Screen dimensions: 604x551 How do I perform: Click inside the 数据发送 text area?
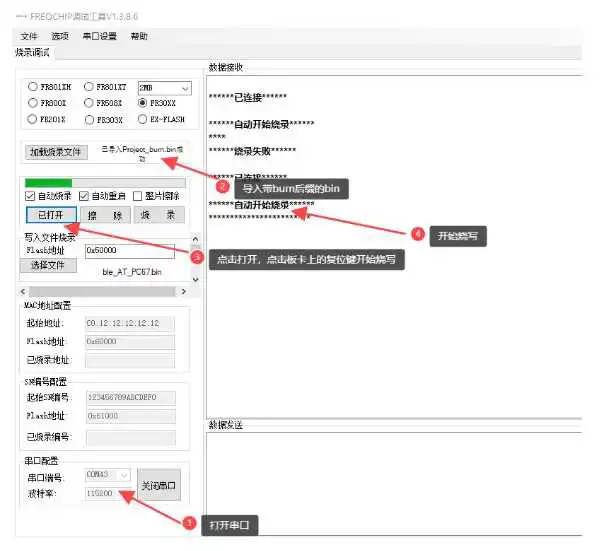(394, 484)
